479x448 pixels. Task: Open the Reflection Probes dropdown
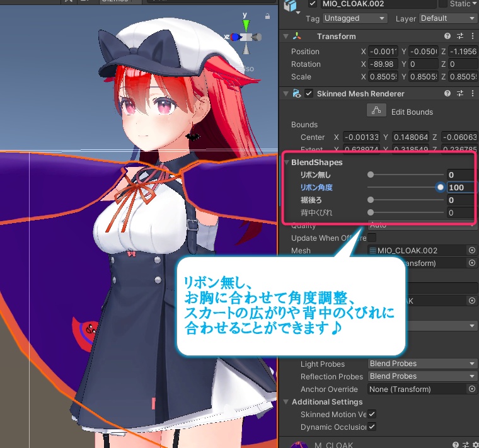(422, 376)
